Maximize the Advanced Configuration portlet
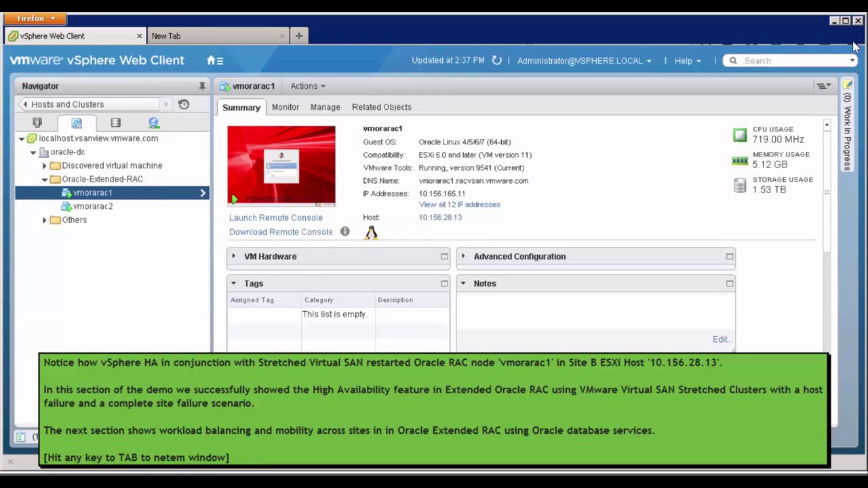The width and height of the screenshot is (868, 488). (730, 256)
